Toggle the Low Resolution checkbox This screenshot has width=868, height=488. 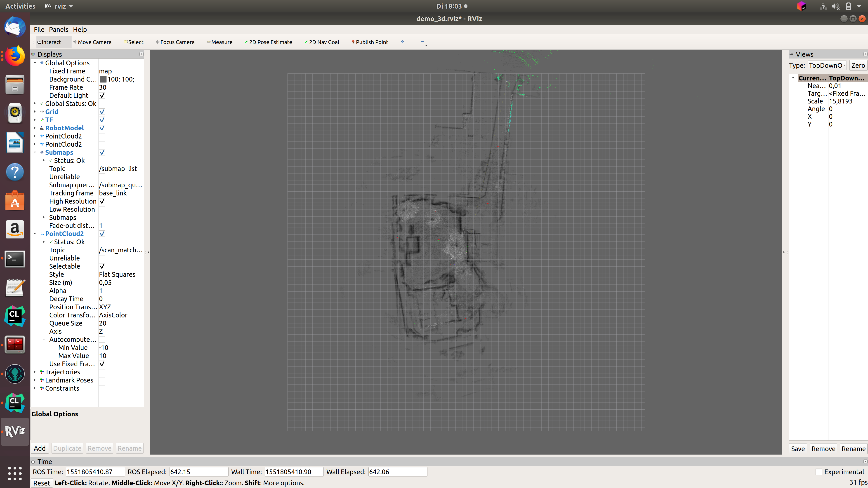102,209
